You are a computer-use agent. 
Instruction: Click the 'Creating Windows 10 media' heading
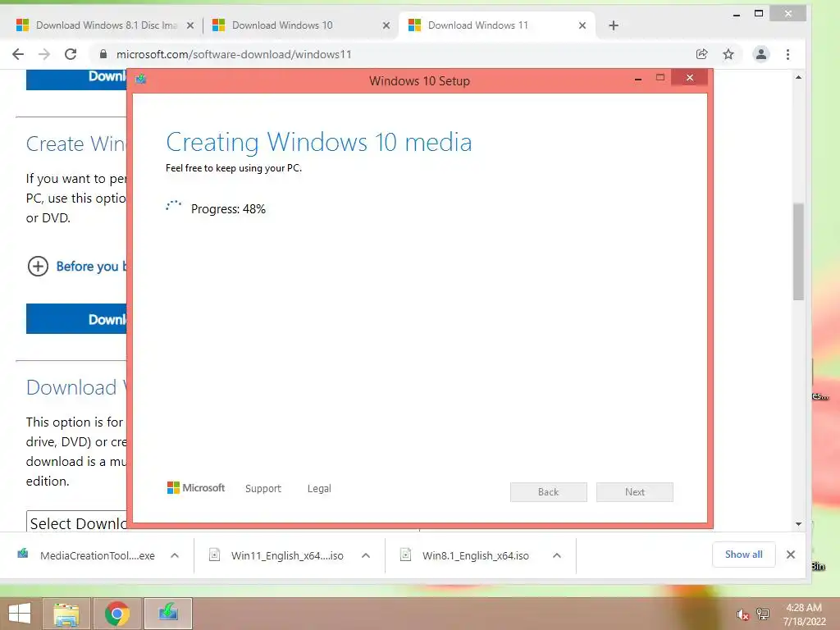[319, 143]
